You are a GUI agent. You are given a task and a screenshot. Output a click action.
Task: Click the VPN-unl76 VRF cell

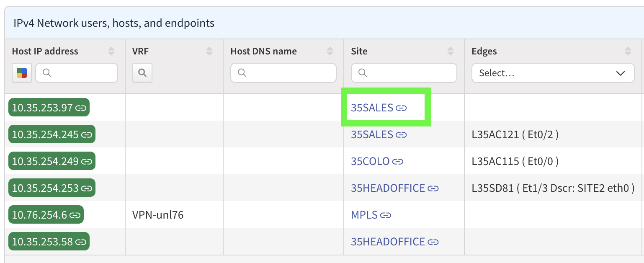pyautogui.click(x=158, y=215)
